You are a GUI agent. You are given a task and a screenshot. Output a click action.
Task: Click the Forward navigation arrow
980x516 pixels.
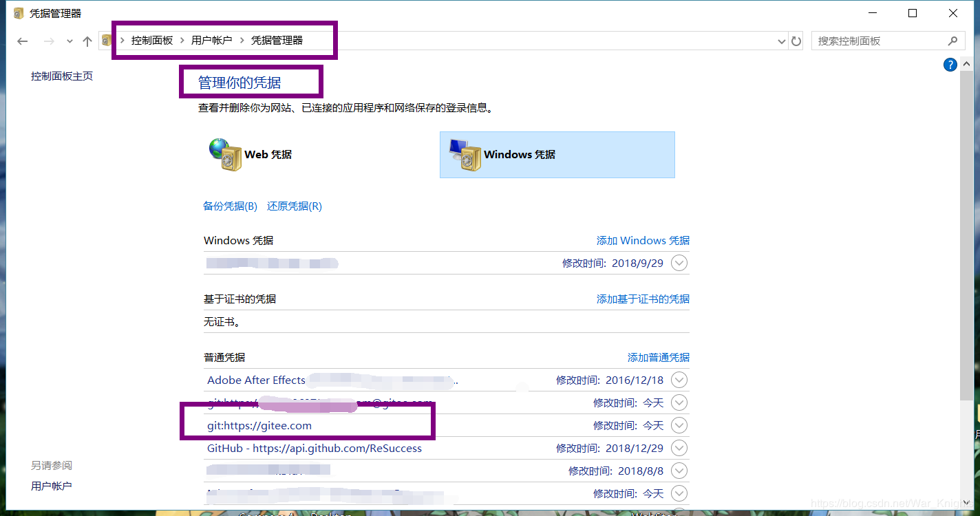point(49,41)
